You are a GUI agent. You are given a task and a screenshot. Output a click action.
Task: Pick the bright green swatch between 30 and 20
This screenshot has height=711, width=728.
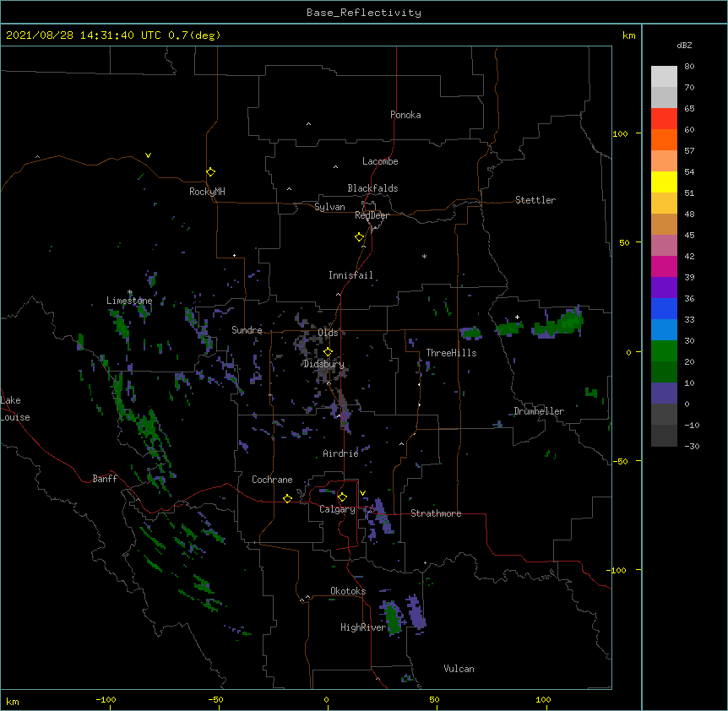664,351
